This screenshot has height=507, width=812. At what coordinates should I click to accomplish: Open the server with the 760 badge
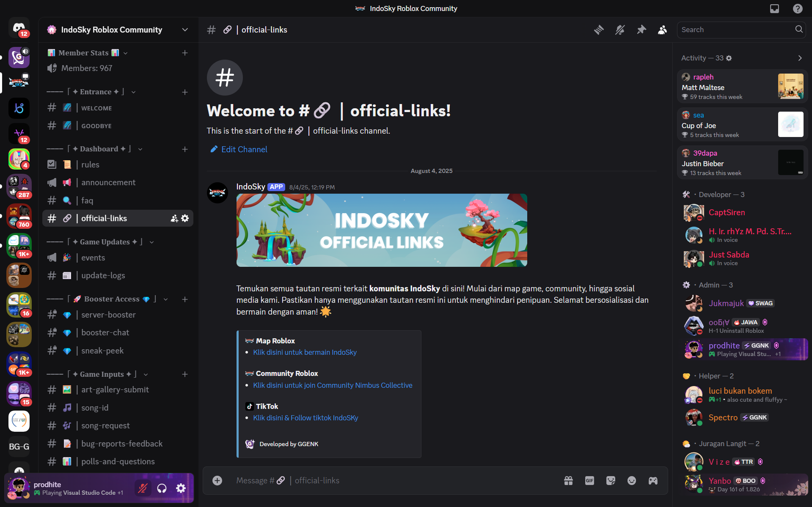[19, 216]
